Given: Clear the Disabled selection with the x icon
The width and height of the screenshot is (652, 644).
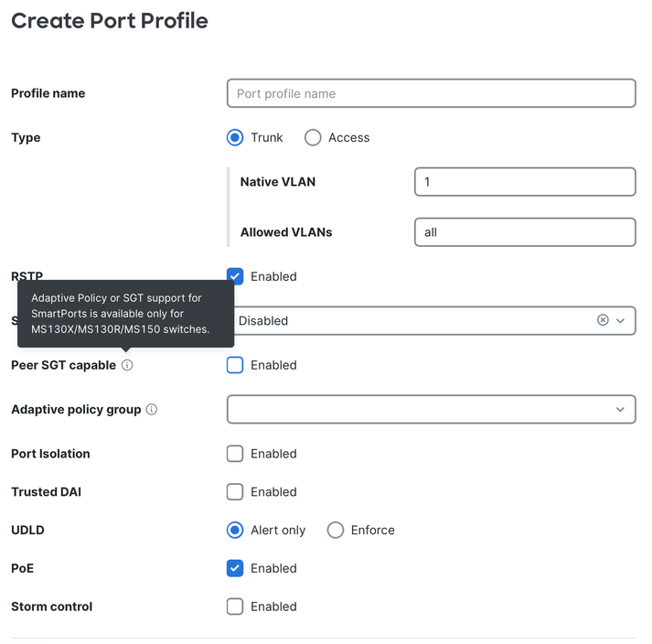Looking at the screenshot, I should coord(603,320).
